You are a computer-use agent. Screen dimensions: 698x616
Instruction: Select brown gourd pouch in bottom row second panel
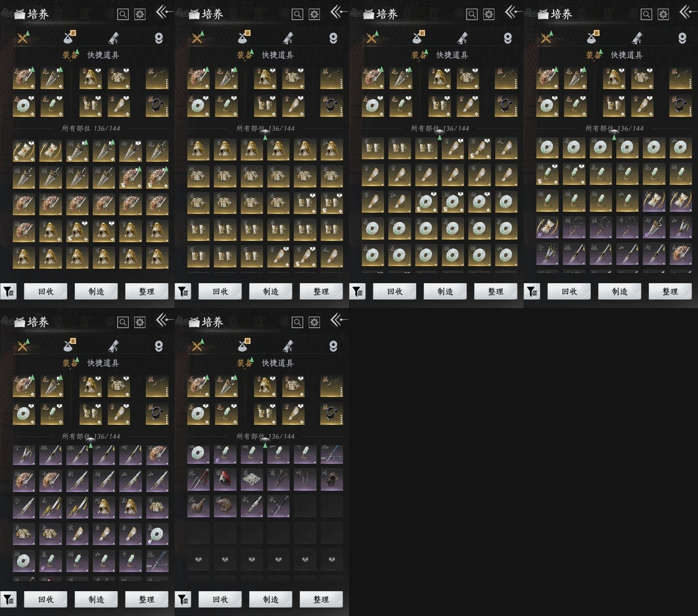pos(198,506)
